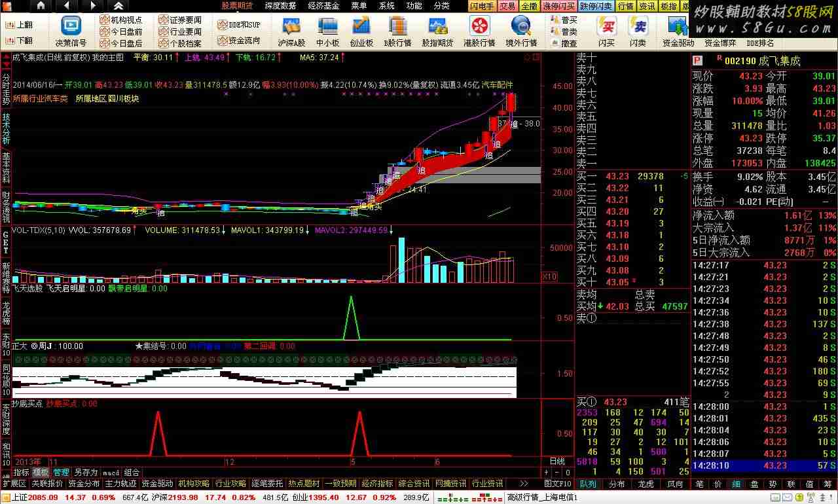Open 深度数据 menu
Screen dimensions: 838x504
point(280,6)
